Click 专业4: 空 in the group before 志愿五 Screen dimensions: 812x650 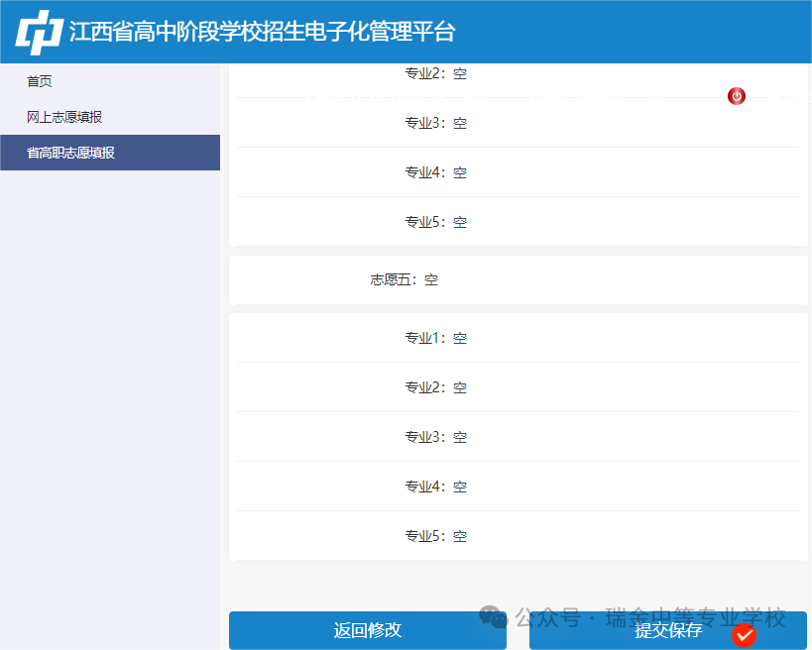[518, 172]
